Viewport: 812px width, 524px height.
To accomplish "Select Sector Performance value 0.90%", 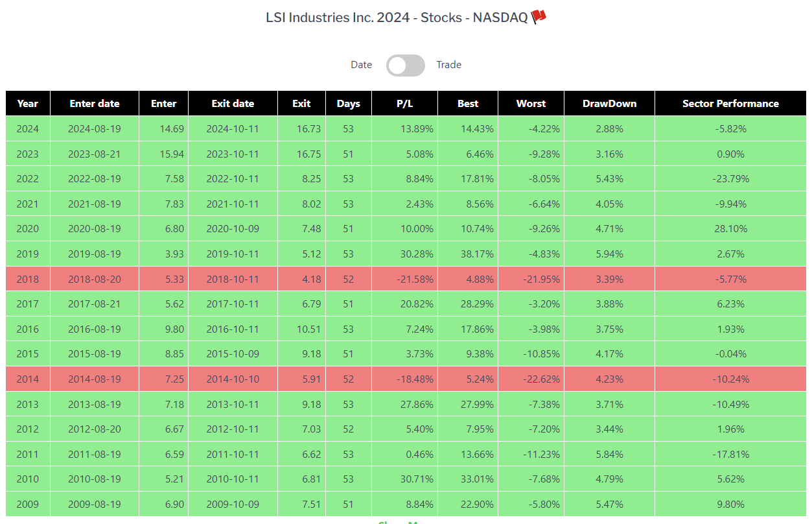I will click(731, 154).
